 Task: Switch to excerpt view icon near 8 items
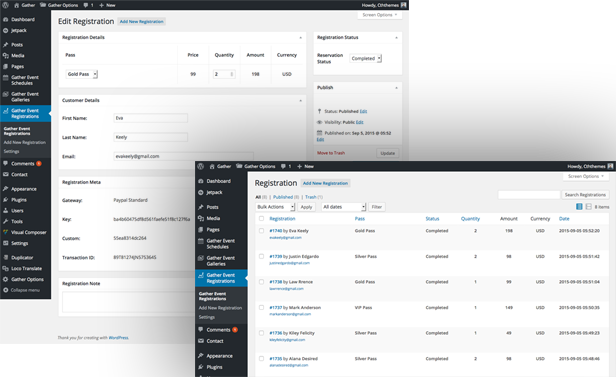(x=588, y=207)
